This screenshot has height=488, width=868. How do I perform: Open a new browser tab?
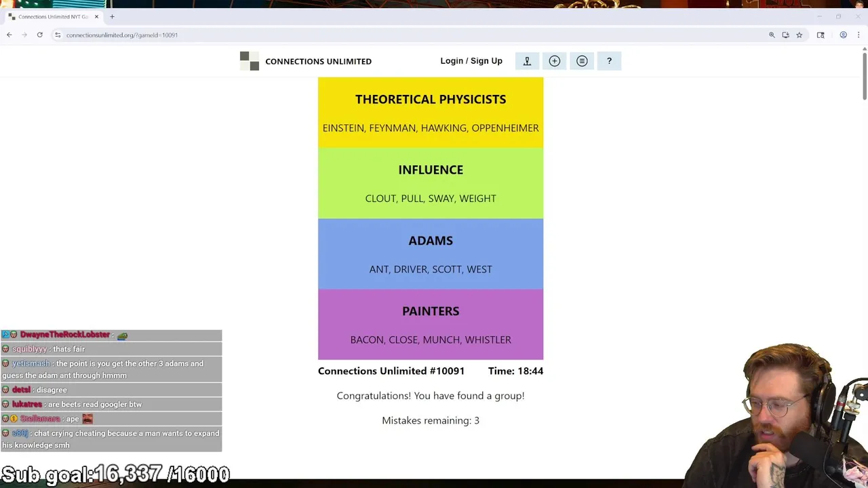coord(112,16)
